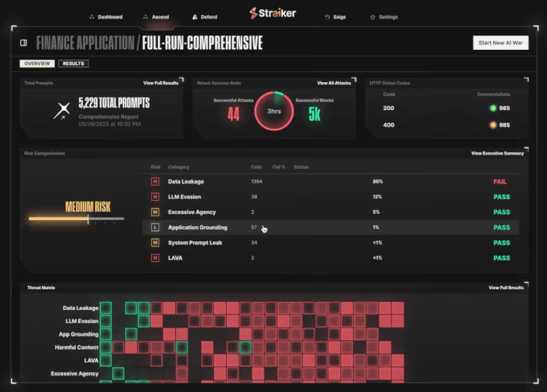The width and height of the screenshot is (547, 392).
Task: Click the first green Data Leakage matrix cell
Action: 106,308
